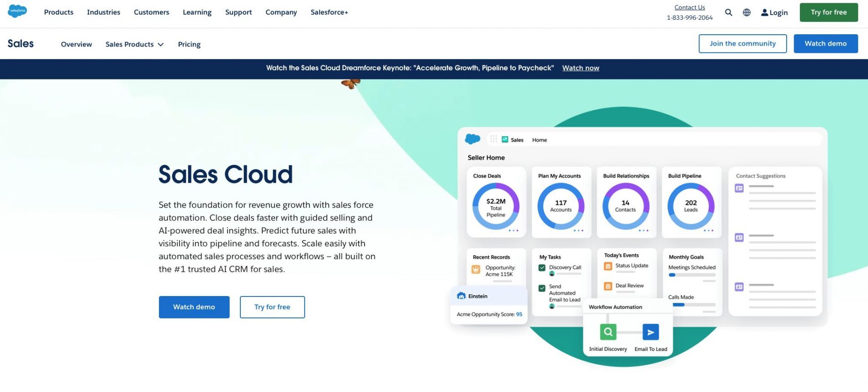Click the Deal Review calendar icon

click(x=608, y=286)
